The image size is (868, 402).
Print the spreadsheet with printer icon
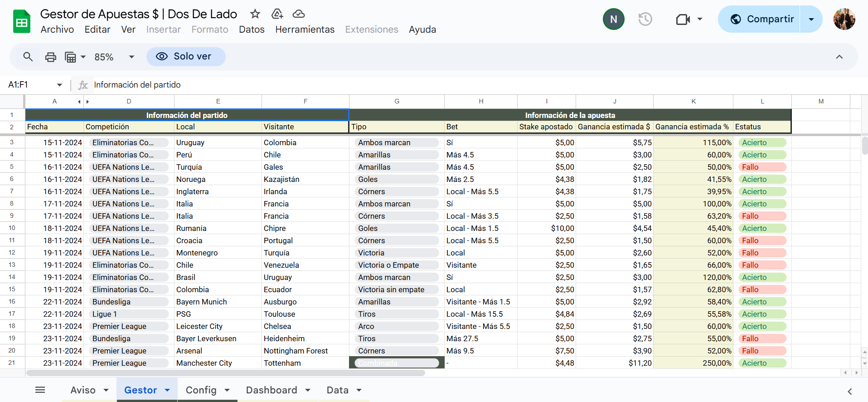tap(51, 57)
